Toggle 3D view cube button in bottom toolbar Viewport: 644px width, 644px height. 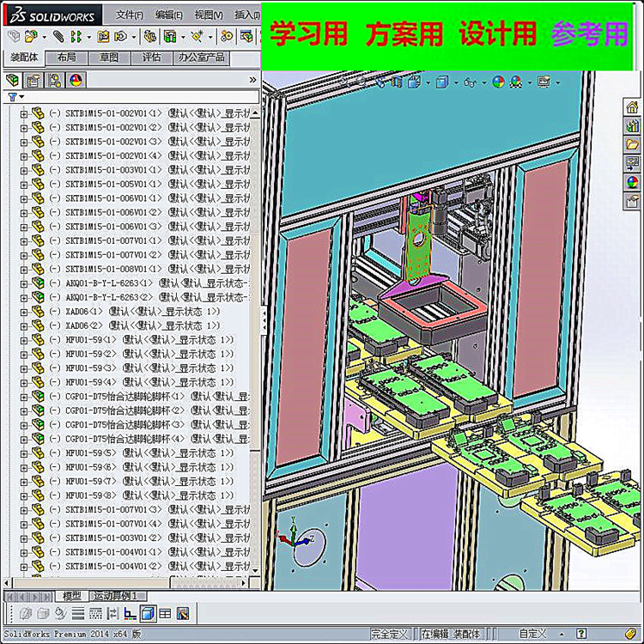point(148,614)
